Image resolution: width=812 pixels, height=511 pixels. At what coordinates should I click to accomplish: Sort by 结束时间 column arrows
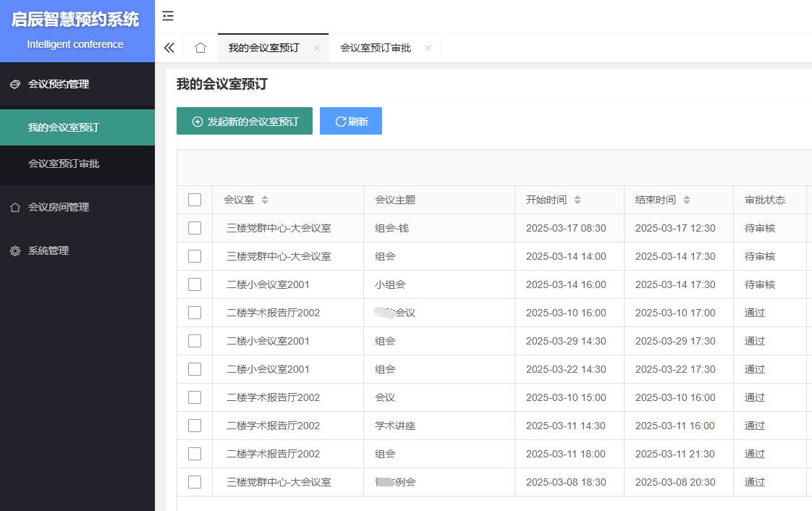tap(687, 200)
